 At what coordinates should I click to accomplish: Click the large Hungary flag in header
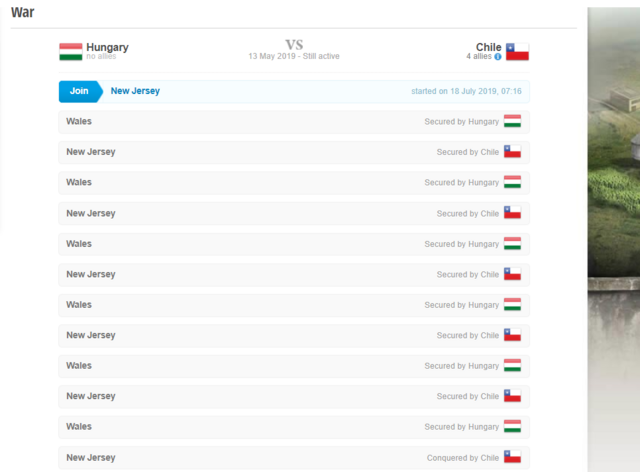pyautogui.click(x=71, y=51)
